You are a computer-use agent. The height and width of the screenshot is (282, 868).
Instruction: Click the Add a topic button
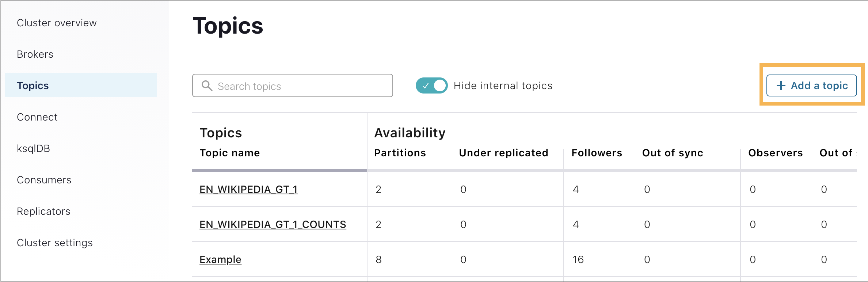[811, 86]
